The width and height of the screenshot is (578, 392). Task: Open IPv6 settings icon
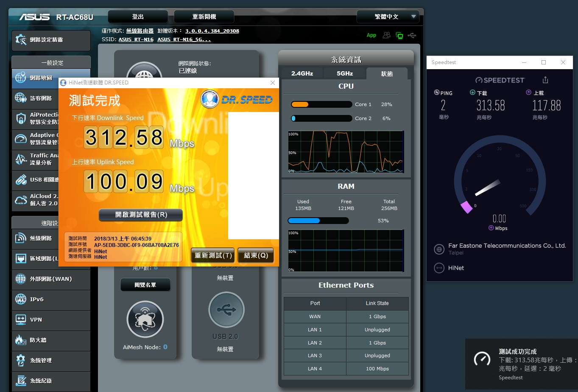coord(21,299)
